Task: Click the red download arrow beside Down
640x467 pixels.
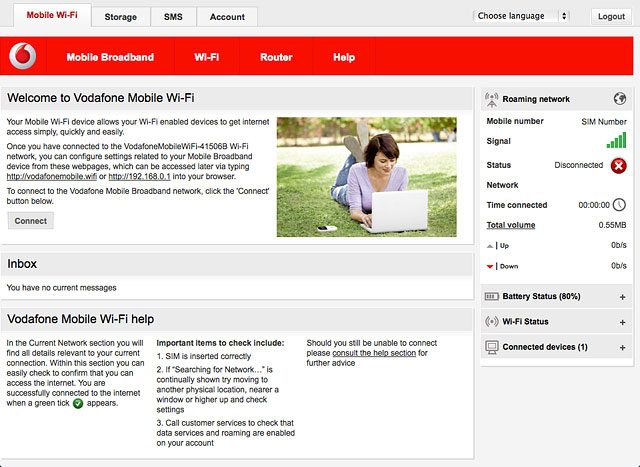Action: pos(490,267)
